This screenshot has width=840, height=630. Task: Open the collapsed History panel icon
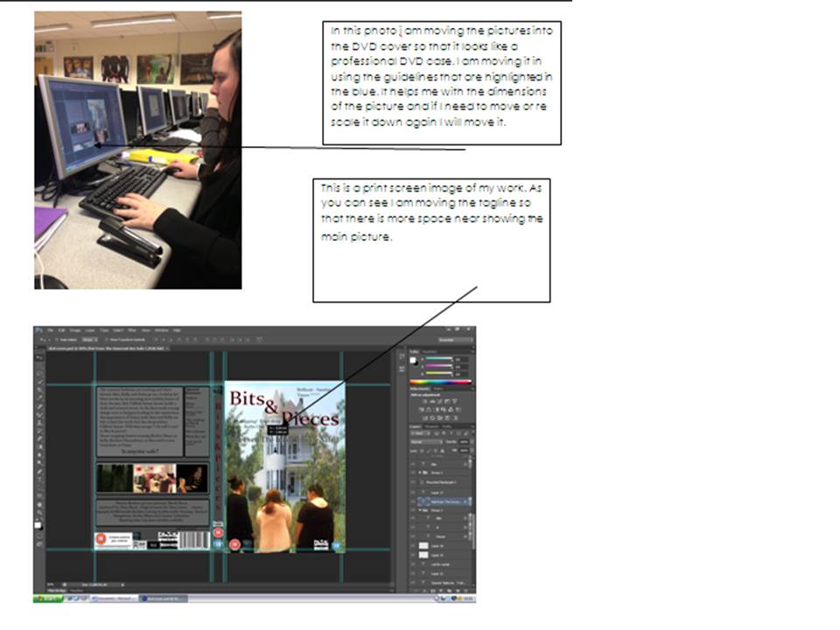(x=402, y=356)
